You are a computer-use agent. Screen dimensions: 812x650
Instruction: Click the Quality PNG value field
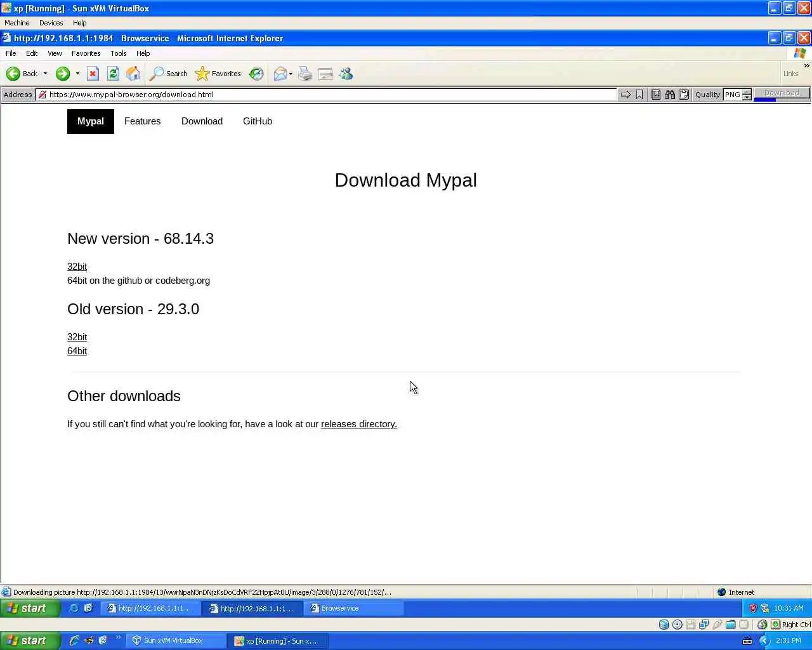pos(733,95)
